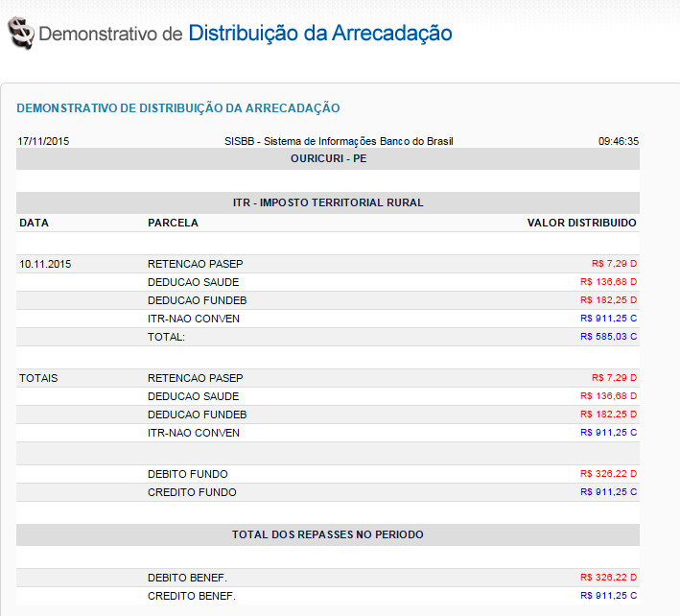Viewport: 680px width, 616px height.
Task: Click R$ 7,29 D in the TOTAIS row
Action: pos(614,377)
